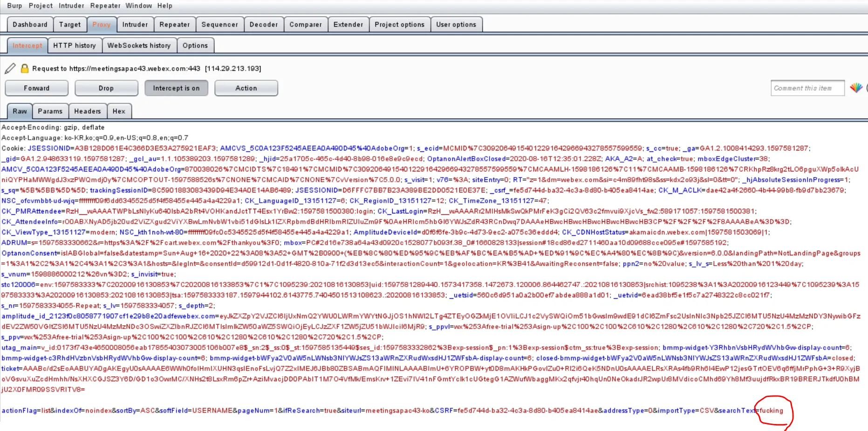Show the Hex view tab
The width and height of the screenshot is (868, 431).
[119, 111]
